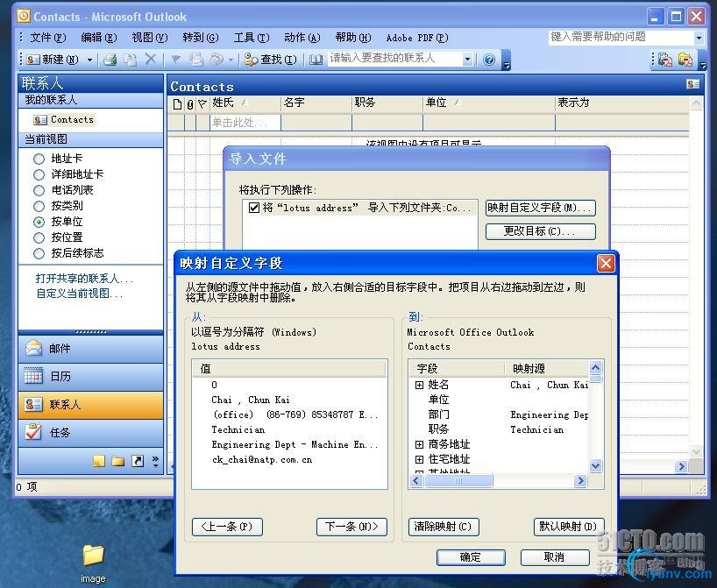Open the Go (转到) menu

pyautogui.click(x=200, y=38)
